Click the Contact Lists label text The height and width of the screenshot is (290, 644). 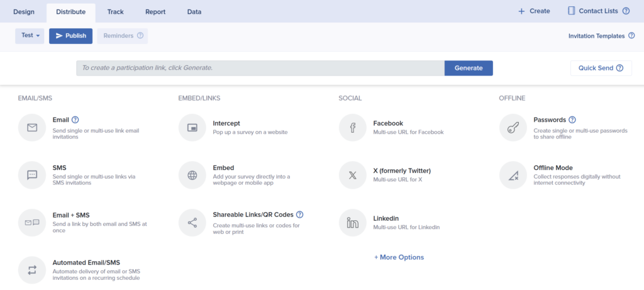599,11
